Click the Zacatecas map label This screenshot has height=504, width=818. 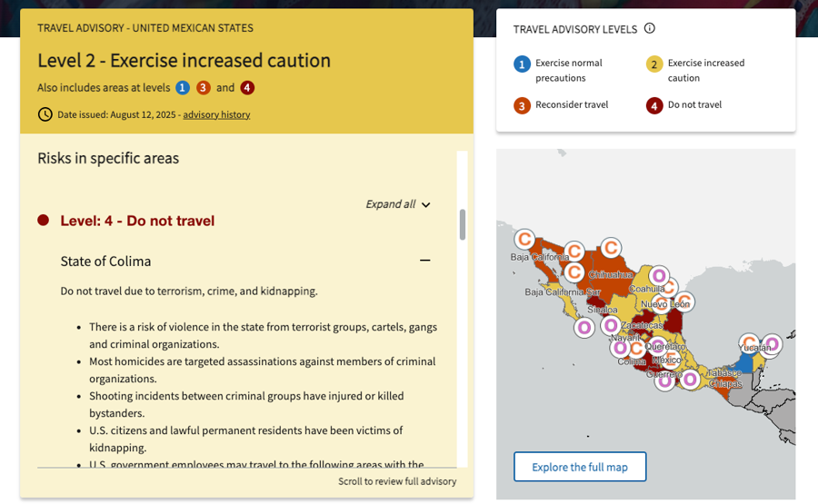(x=642, y=325)
